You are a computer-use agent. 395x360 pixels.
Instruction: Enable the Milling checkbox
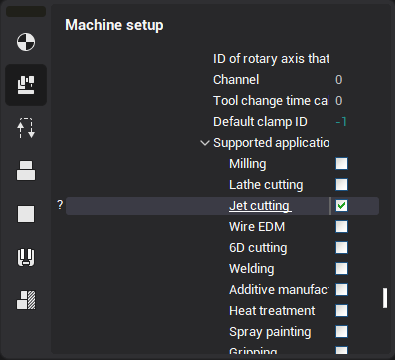pyautogui.click(x=341, y=164)
